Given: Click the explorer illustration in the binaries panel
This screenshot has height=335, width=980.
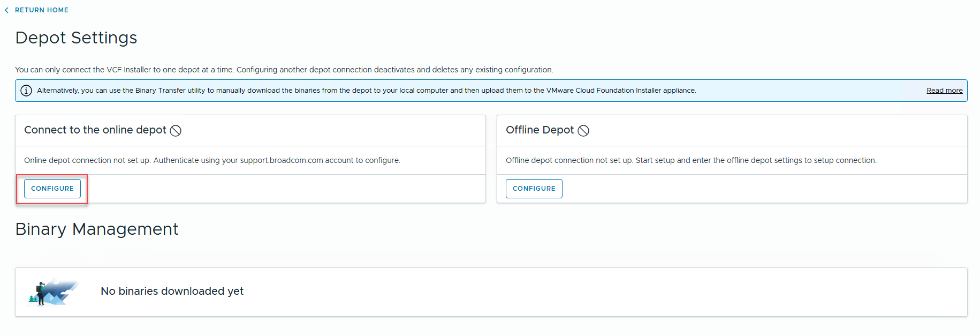Looking at the screenshot, I should 52,292.
